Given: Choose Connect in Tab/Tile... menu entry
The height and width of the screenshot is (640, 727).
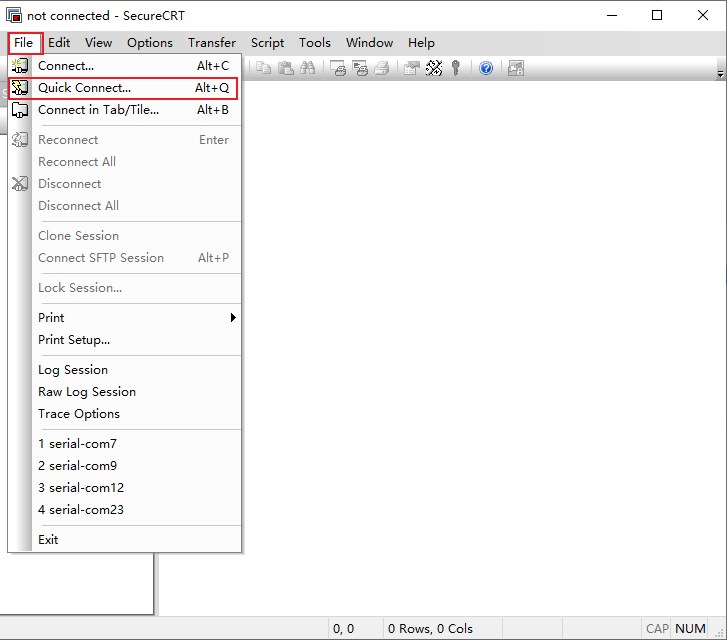Looking at the screenshot, I should (x=98, y=110).
